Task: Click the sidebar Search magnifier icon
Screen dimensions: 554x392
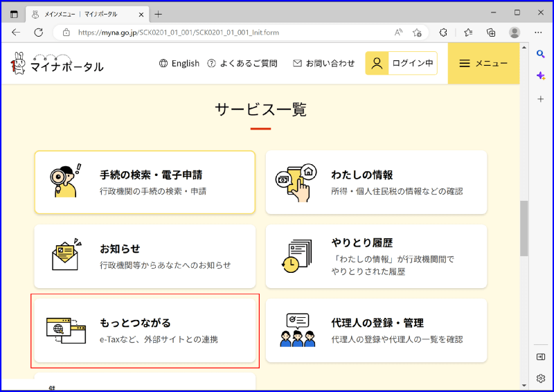Action: [x=540, y=54]
